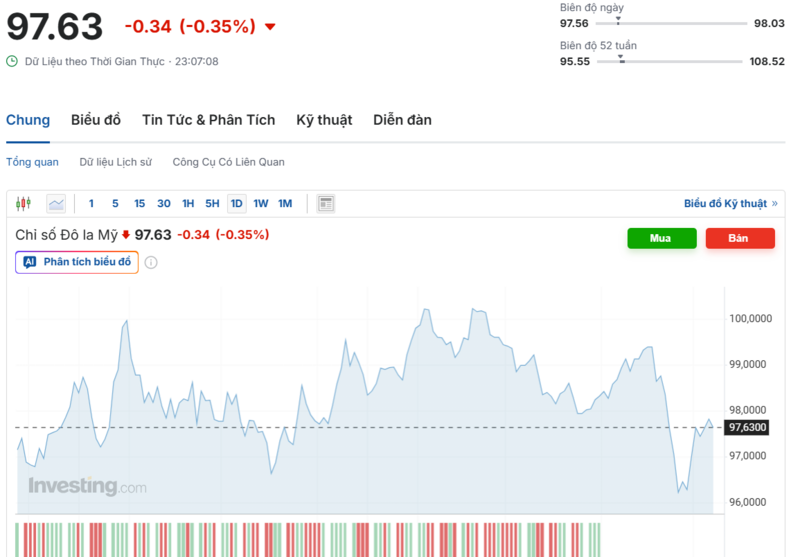Click the Biên độ 52 tuần range slider
The width and height of the screenshot is (800, 557).
[x=670, y=62]
